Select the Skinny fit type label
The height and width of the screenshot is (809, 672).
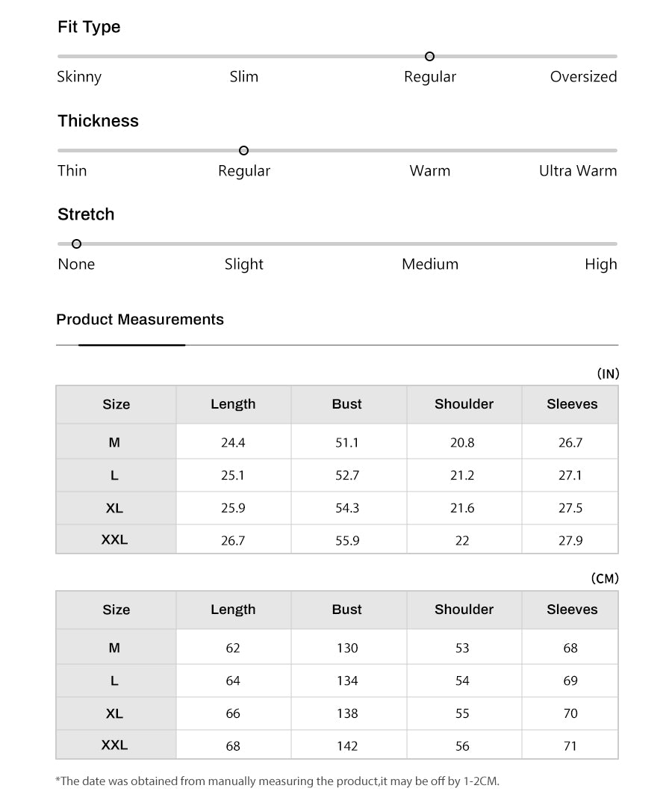tap(79, 77)
